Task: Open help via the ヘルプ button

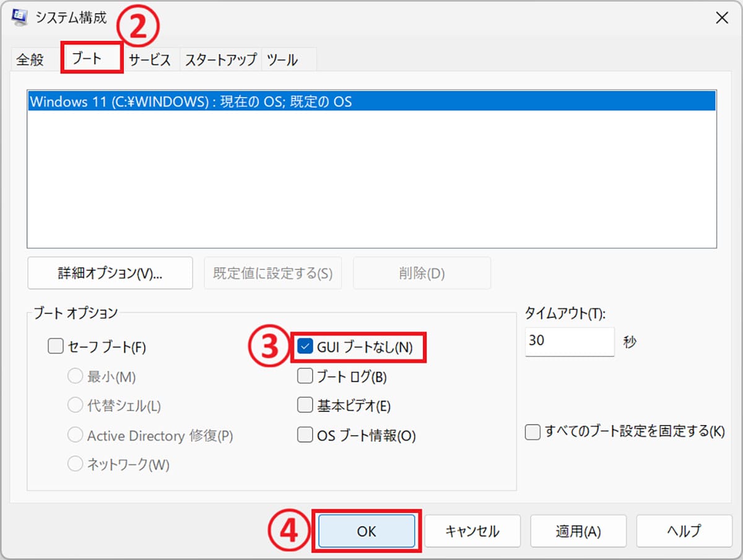Action: pos(684,531)
